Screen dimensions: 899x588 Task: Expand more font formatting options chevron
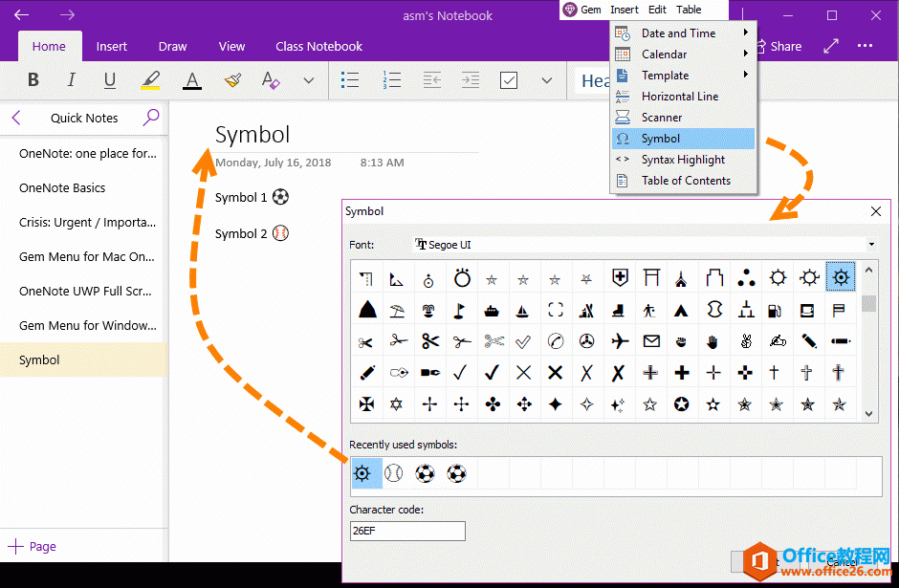[309, 80]
